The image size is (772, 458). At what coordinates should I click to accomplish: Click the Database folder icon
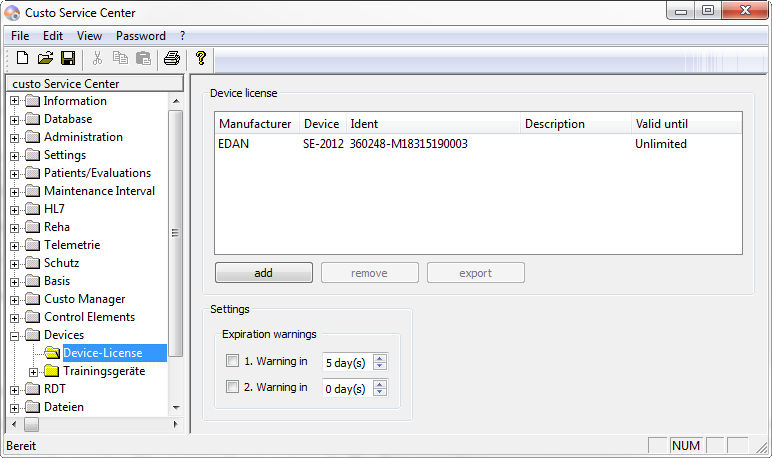(32, 119)
